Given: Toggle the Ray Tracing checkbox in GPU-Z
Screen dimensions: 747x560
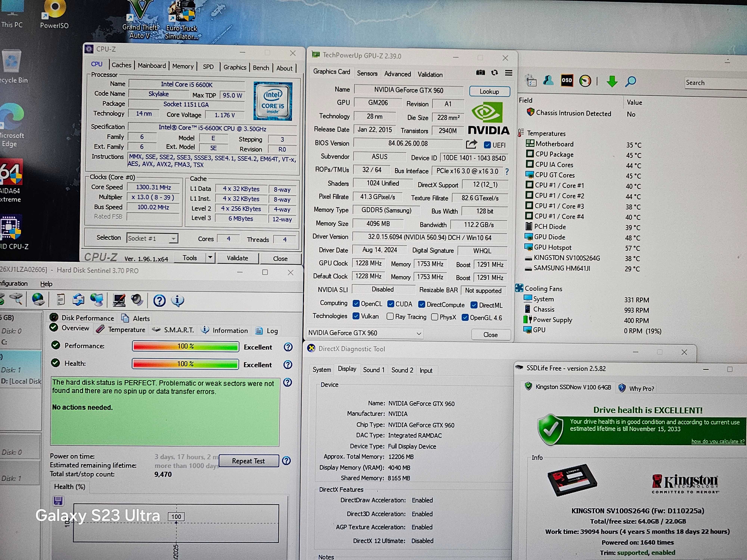Looking at the screenshot, I should (390, 316).
